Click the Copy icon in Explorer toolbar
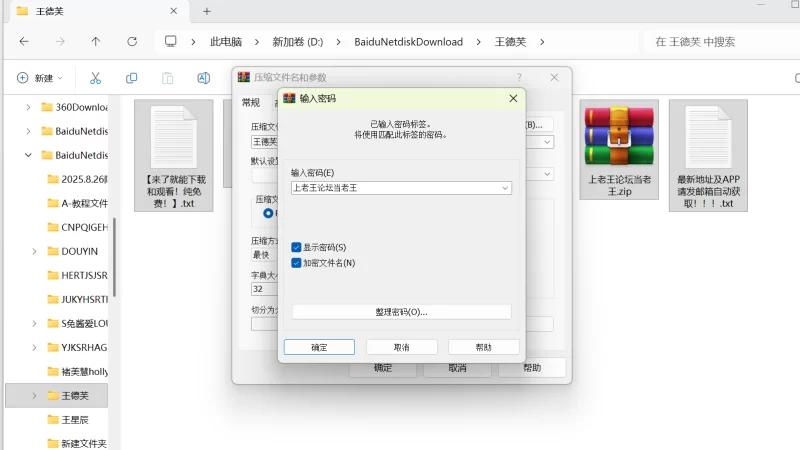 pyautogui.click(x=131, y=78)
